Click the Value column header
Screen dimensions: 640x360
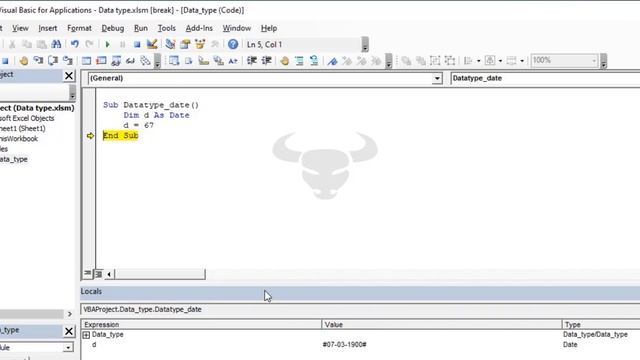442,325
